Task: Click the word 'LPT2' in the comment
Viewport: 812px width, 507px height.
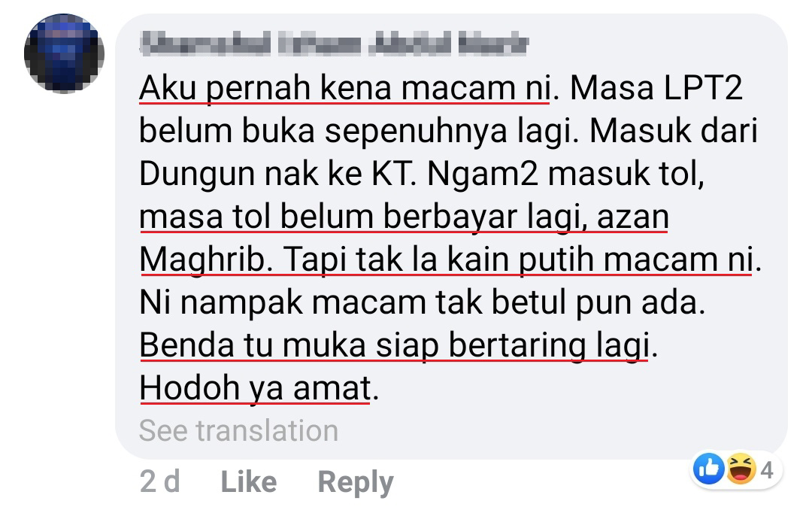Action: tap(703, 87)
